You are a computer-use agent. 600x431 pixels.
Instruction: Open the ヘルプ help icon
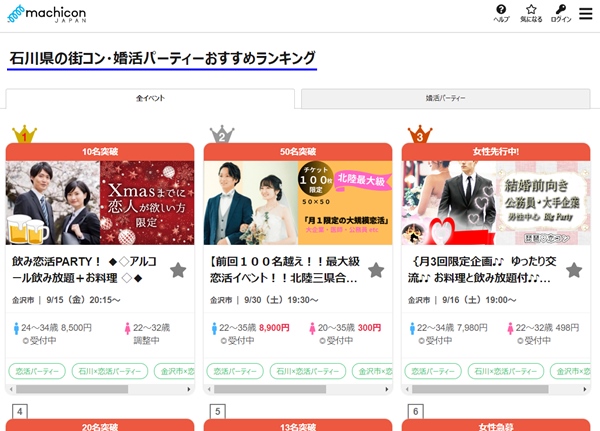[501, 13]
